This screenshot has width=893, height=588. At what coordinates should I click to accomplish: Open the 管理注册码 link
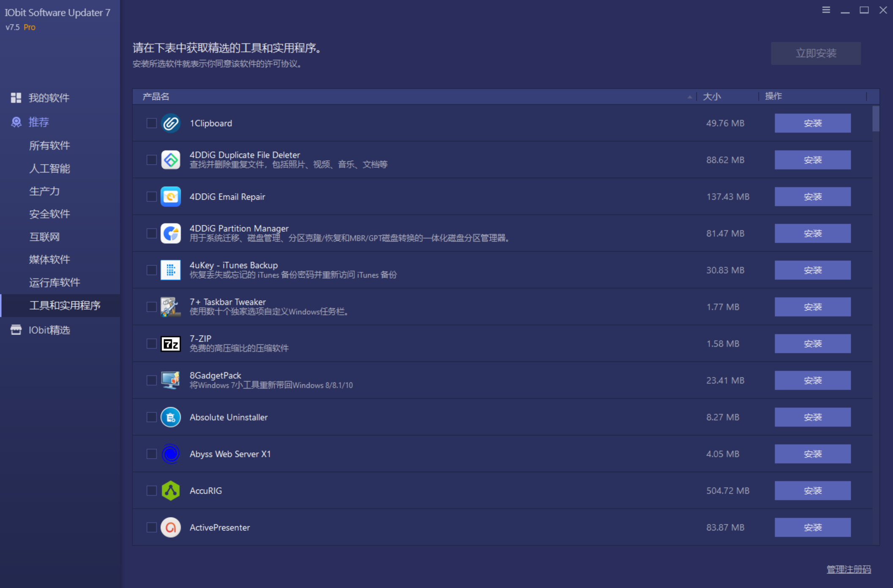849,569
